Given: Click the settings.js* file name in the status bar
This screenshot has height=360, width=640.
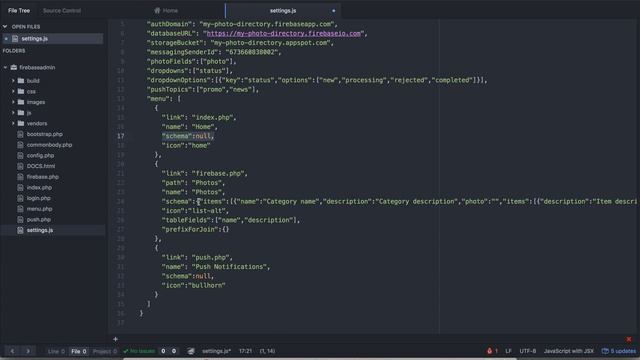Looking at the screenshot, I should 216,351.
